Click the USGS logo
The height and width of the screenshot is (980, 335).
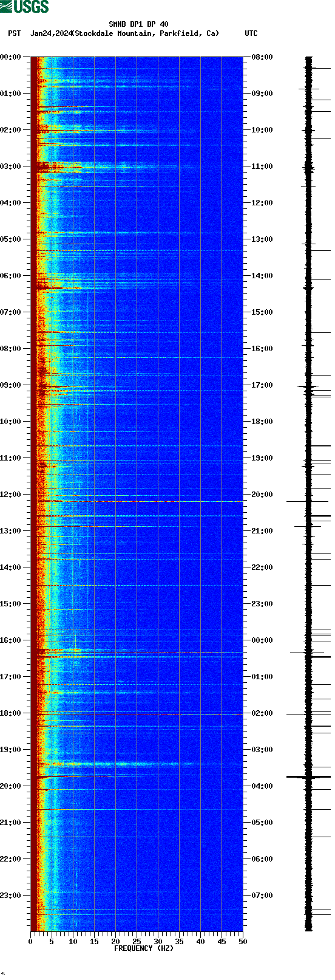[24, 7]
